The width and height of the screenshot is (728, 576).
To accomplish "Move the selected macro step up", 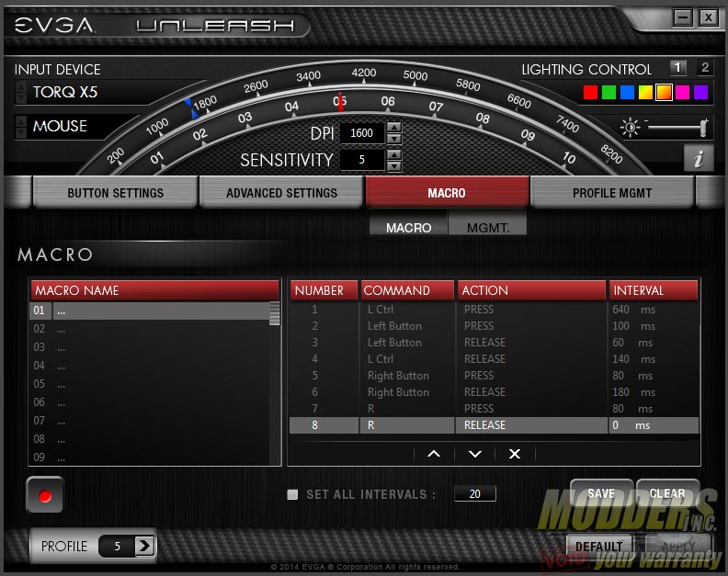I will pos(434,454).
